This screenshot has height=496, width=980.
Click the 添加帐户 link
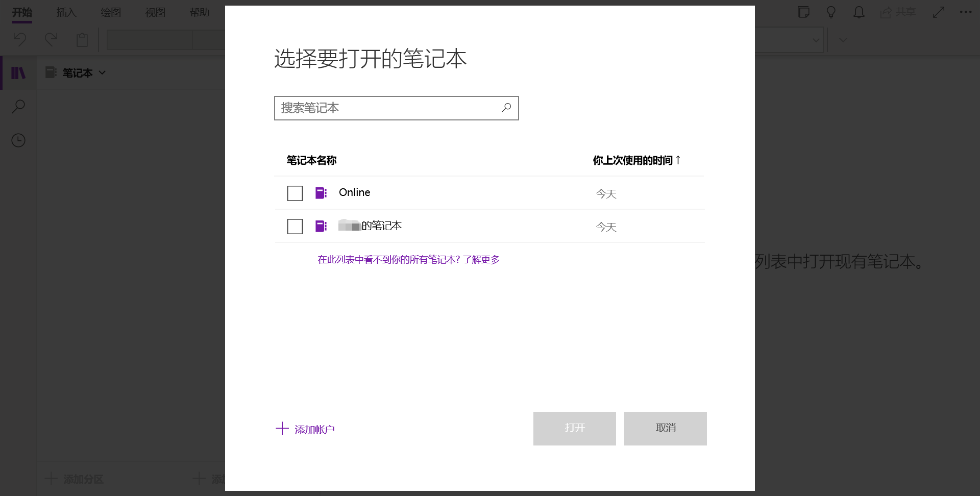point(314,430)
